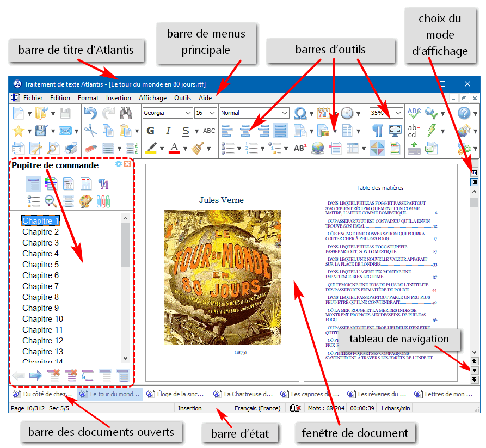Select Chapitre 12 in the headings list
This screenshot has width=486, height=448.
42,341
